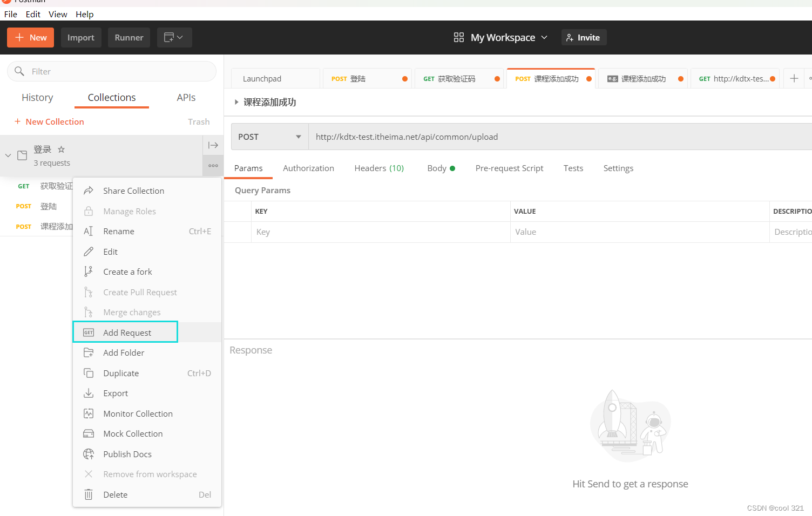Click the New button

point(30,37)
